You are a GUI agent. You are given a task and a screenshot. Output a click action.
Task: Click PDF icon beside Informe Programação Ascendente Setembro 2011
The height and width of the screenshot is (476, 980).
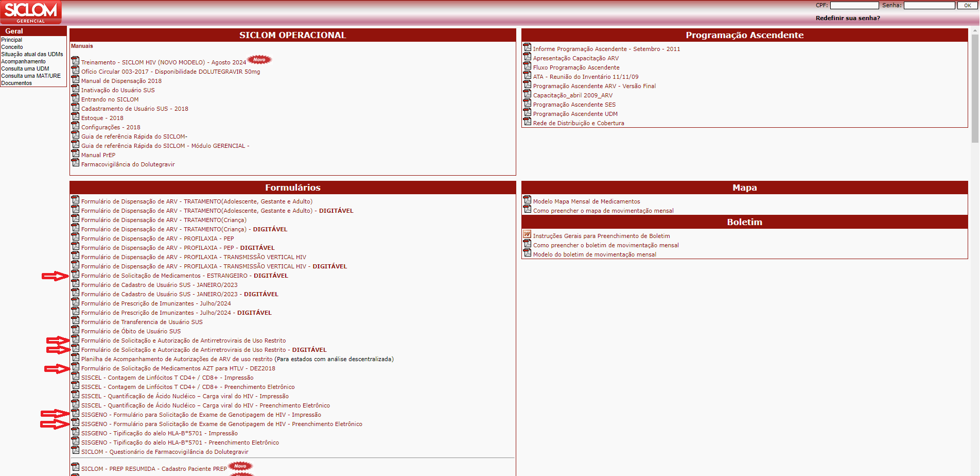[527, 47]
